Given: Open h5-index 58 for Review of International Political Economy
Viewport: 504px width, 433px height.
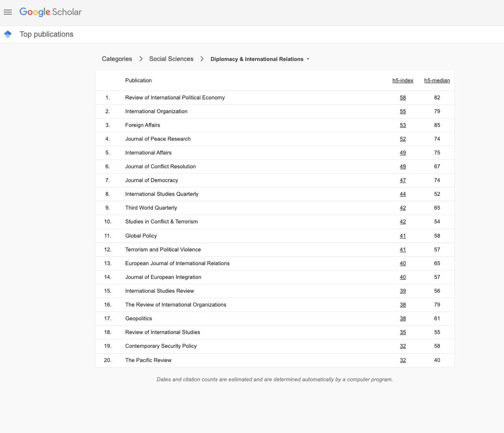Looking at the screenshot, I should pyautogui.click(x=403, y=97).
